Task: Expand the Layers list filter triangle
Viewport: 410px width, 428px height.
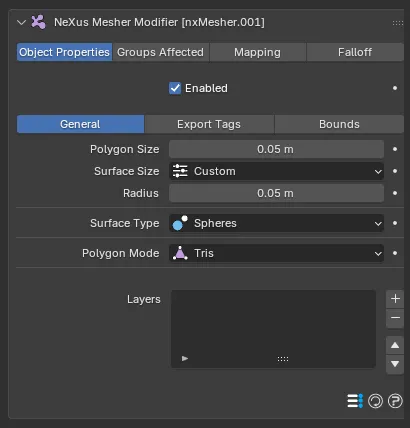Action: point(185,359)
